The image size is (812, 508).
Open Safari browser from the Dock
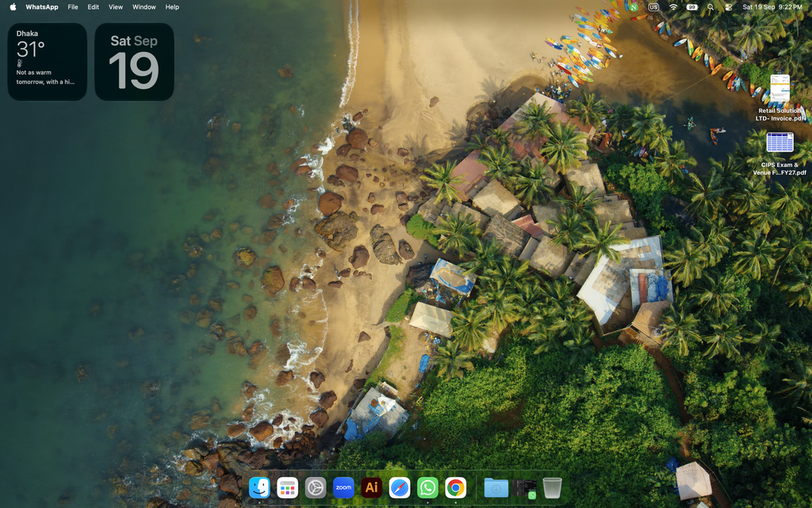(400, 488)
